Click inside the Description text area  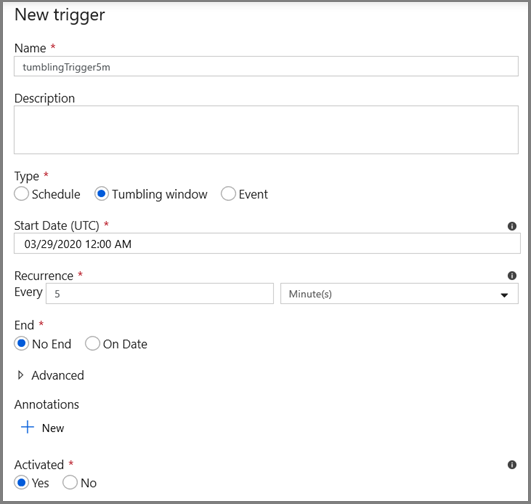tap(266, 130)
